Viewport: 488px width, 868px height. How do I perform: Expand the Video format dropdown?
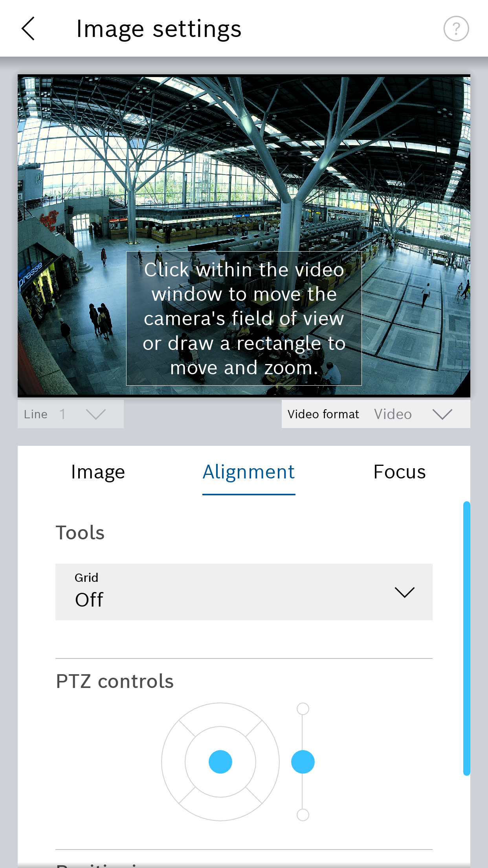pos(376,414)
